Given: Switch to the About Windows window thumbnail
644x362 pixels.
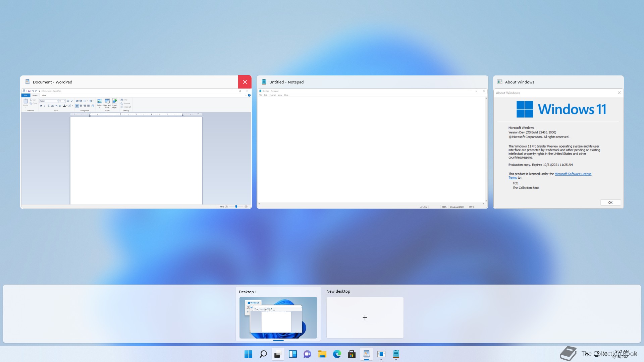Looking at the screenshot, I should pos(558,147).
